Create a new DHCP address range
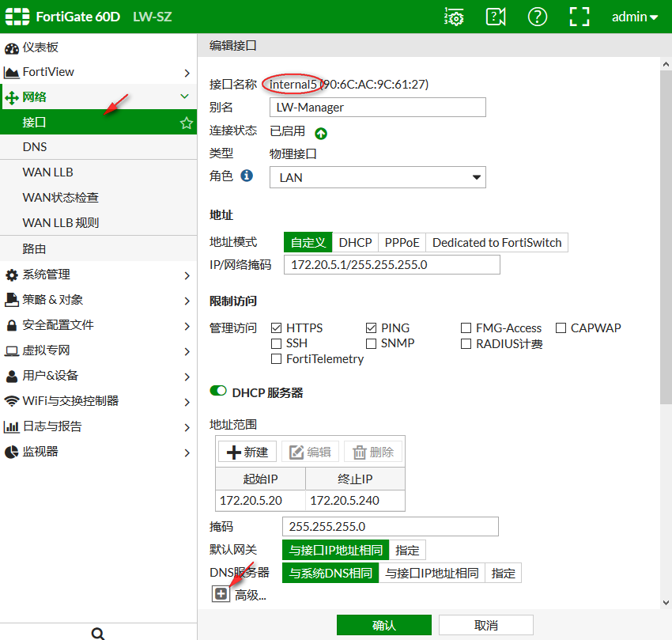 247,452
